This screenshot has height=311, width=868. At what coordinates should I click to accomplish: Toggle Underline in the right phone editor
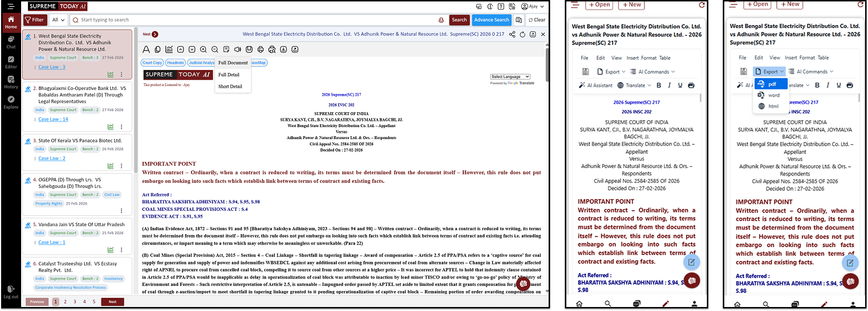tap(838, 85)
